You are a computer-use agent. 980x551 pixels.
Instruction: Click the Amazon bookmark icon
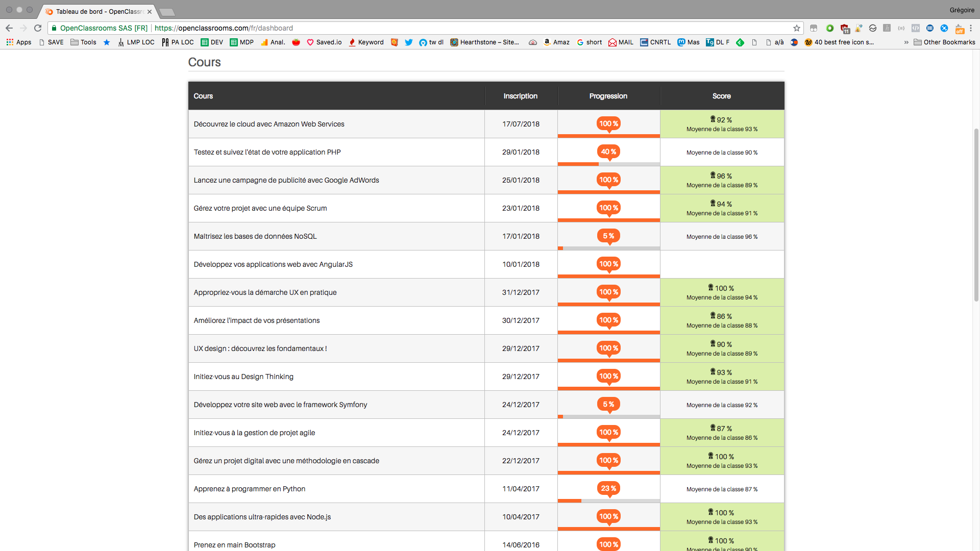(547, 42)
